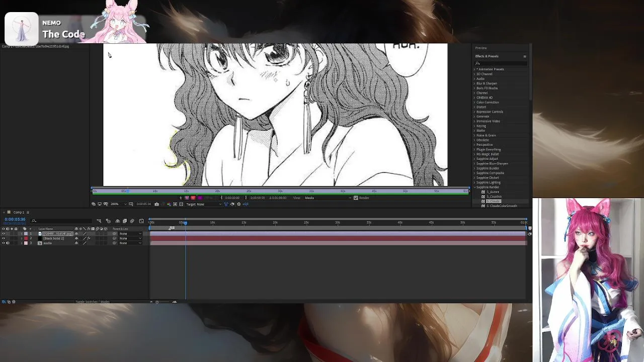The height and width of the screenshot is (362, 644).
Task: Open the graph editor icon
Action: pos(141,221)
